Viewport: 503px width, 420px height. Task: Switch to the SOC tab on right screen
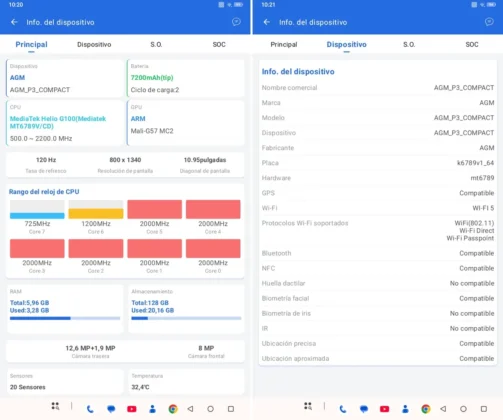(x=472, y=44)
